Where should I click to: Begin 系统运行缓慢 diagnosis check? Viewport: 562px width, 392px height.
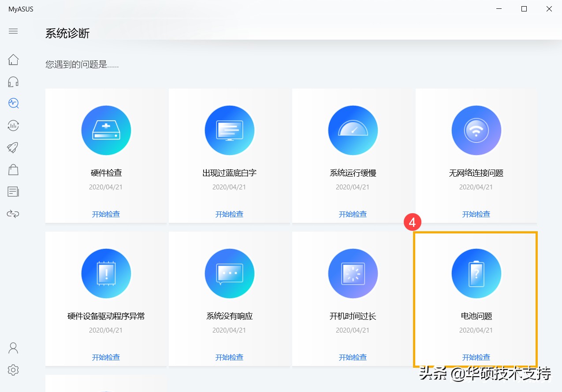coord(353,214)
